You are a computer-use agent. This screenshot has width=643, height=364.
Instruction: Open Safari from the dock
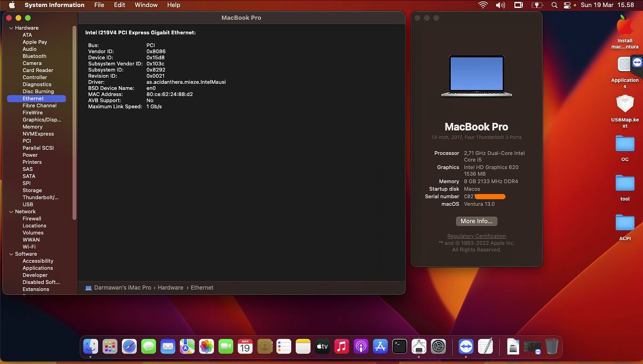(129, 347)
